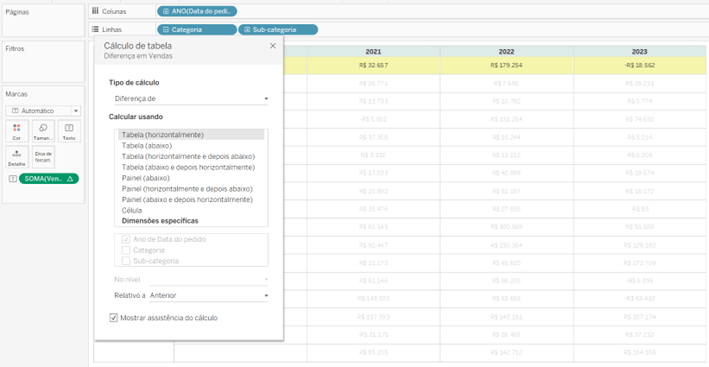This screenshot has height=367, width=709.
Task: Click the SOMA(Vendas) green pill
Action: [x=49, y=179]
